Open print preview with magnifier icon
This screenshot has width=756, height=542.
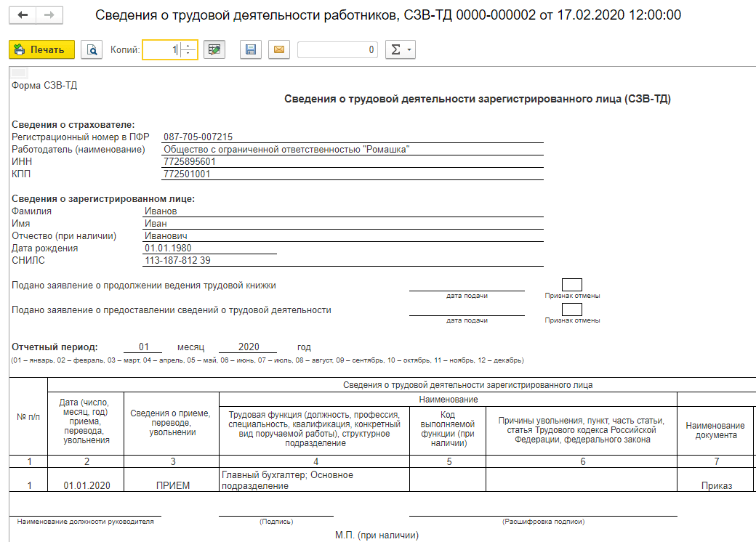(92, 49)
